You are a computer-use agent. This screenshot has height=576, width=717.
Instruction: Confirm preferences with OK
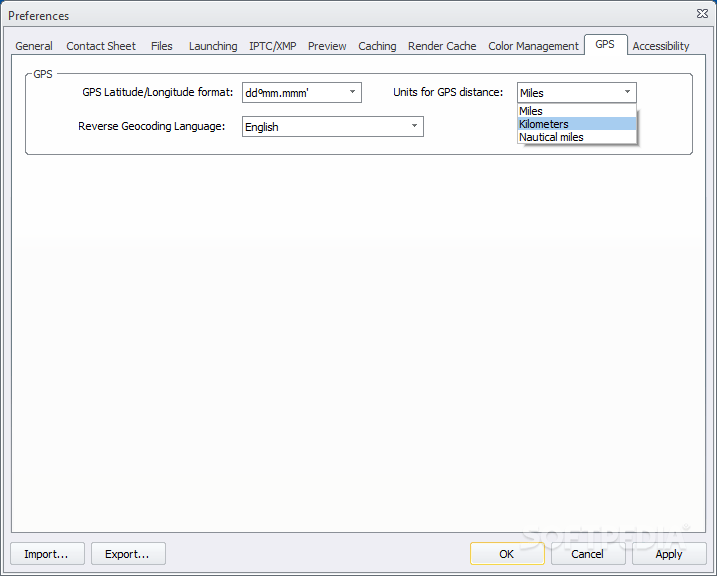tap(507, 554)
